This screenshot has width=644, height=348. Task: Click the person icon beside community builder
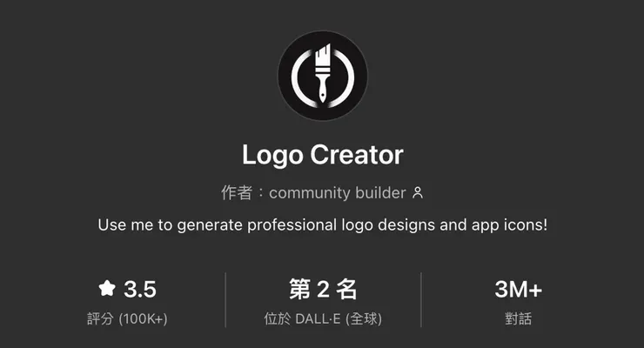(x=418, y=192)
